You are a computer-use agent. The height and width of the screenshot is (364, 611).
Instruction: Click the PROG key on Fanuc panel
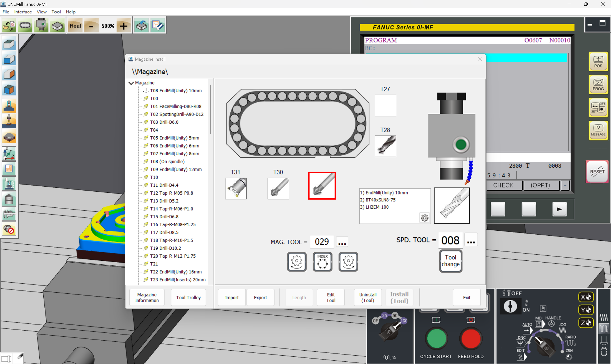coord(598,84)
